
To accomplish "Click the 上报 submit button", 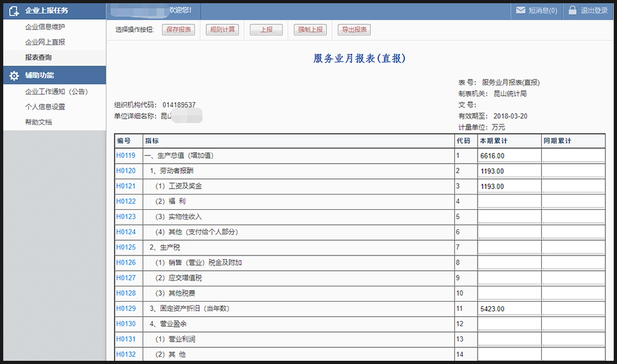I will [266, 30].
